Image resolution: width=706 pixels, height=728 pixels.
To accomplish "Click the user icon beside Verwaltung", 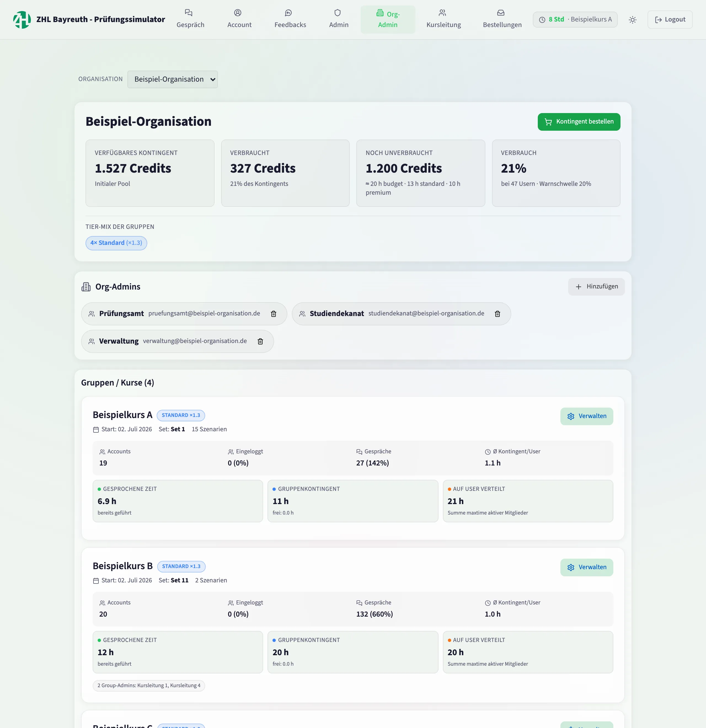I will (x=92, y=341).
